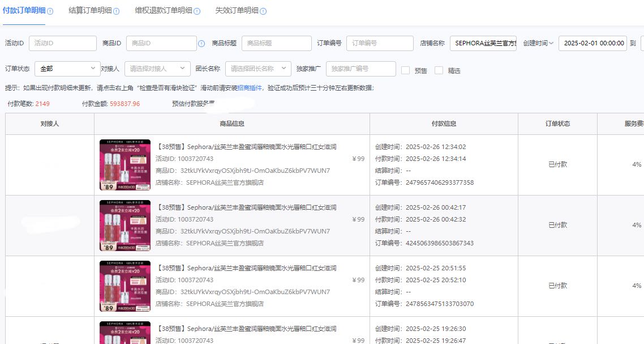Click info icon beside 付款订单明细
Image resolution: width=644 pixels, height=344 pixels.
tap(50, 11)
